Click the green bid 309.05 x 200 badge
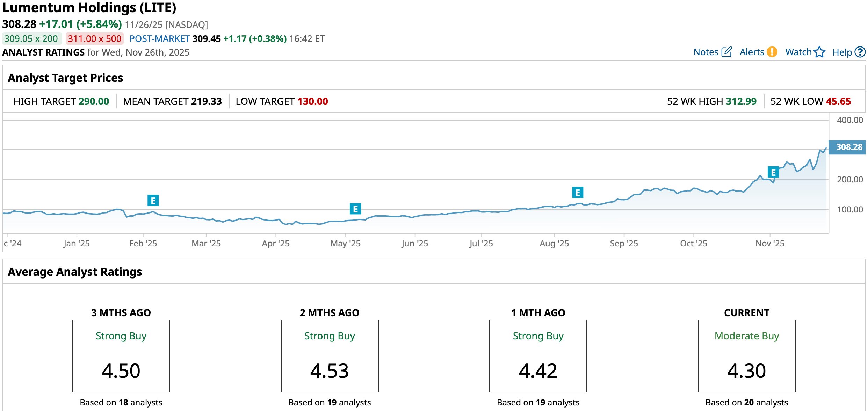Viewport: 868px width, 411px height. coord(31,38)
